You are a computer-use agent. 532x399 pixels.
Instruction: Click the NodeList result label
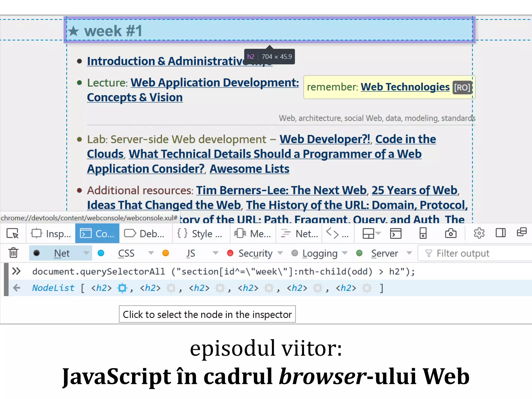[x=53, y=288]
